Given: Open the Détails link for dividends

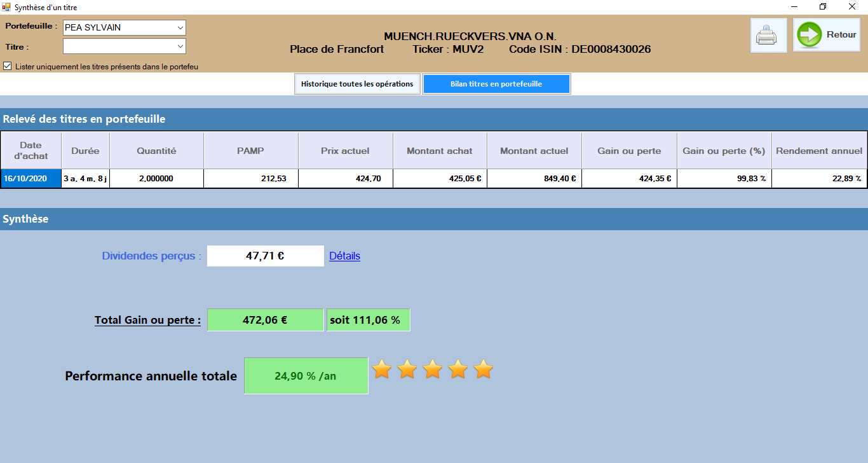Looking at the screenshot, I should 344,256.
